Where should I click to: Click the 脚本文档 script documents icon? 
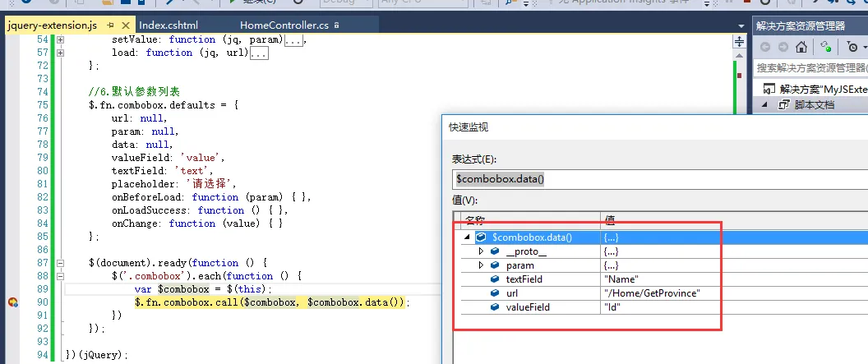click(x=784, y=104)
